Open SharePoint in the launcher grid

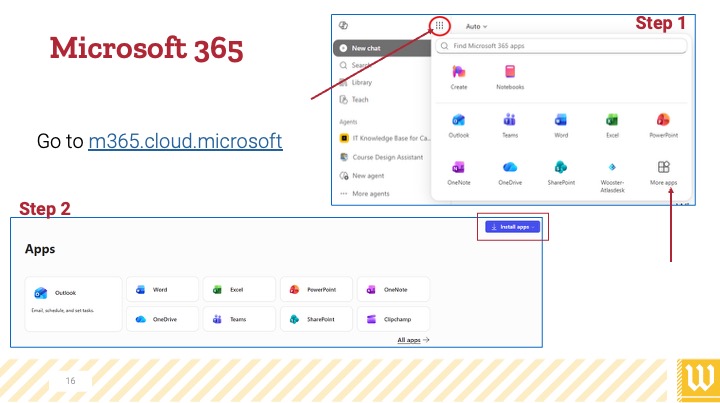point(561,173)
